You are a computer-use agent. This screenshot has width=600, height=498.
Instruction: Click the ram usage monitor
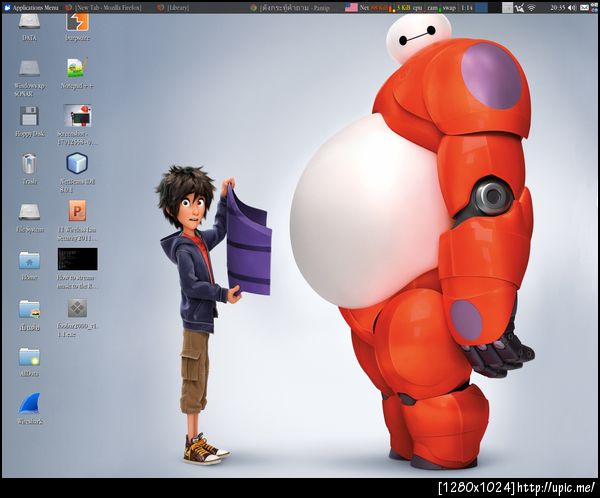coord(433,8)
